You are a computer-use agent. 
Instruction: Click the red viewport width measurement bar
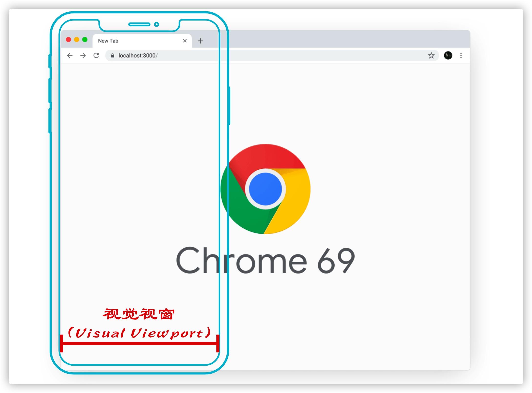pyautogui.click(x=139, y=343)
